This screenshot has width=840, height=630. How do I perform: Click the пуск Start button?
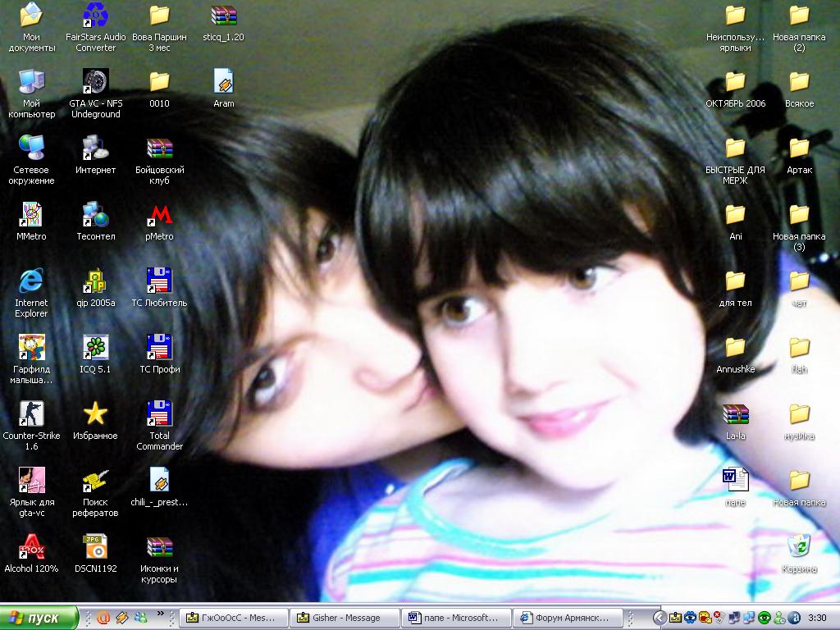pos(39,618)
